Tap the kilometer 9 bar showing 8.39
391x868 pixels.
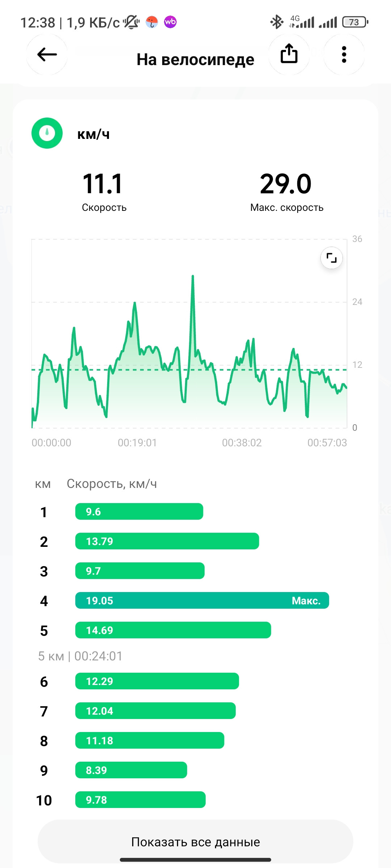131,770
